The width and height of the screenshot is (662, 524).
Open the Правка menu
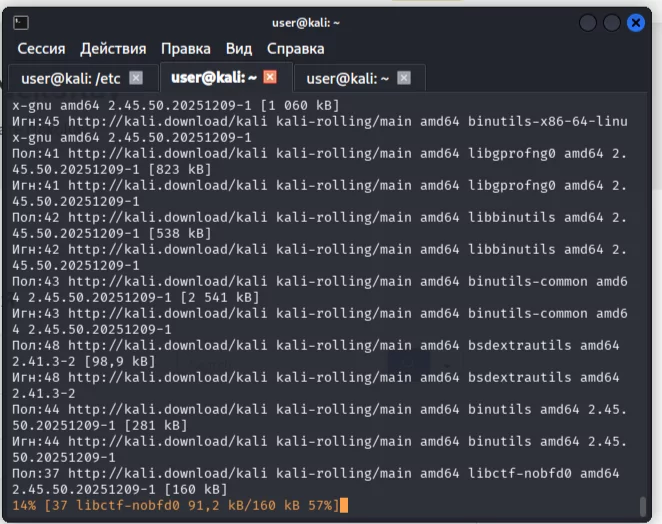click(x=186, y=48)
